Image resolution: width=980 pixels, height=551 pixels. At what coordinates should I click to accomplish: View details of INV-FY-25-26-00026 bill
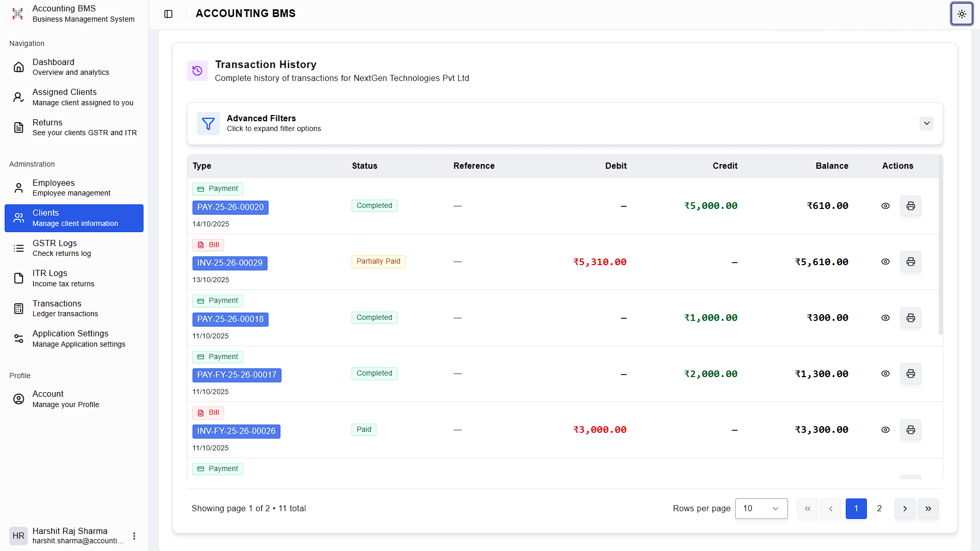(885, 430)
